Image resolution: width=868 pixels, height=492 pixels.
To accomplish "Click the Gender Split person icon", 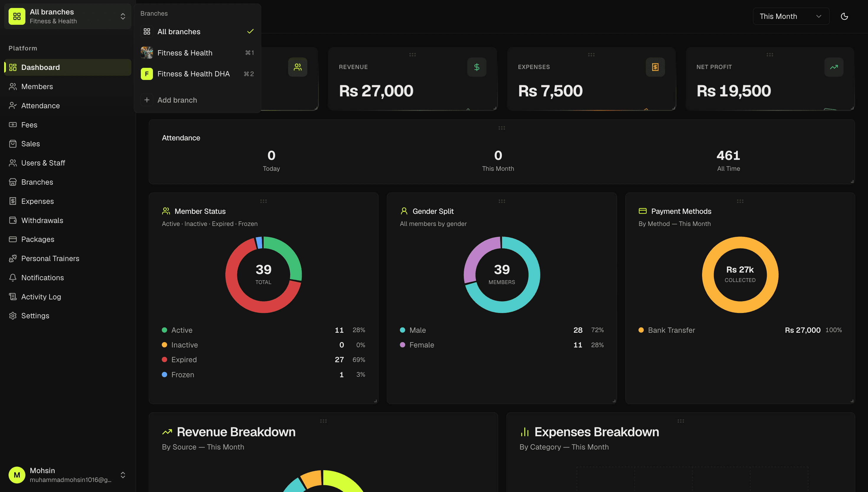I will click(x=404, y=211).
